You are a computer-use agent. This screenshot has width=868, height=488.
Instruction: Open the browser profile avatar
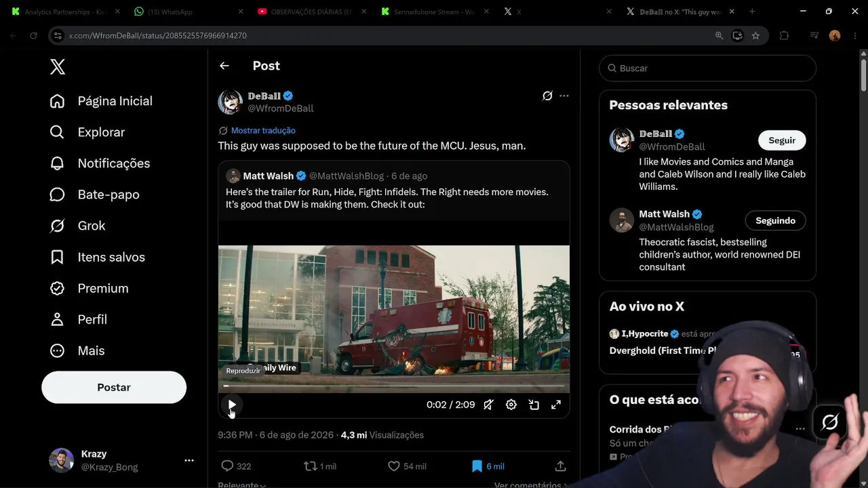pyautogui.click(x=835, y=36)
